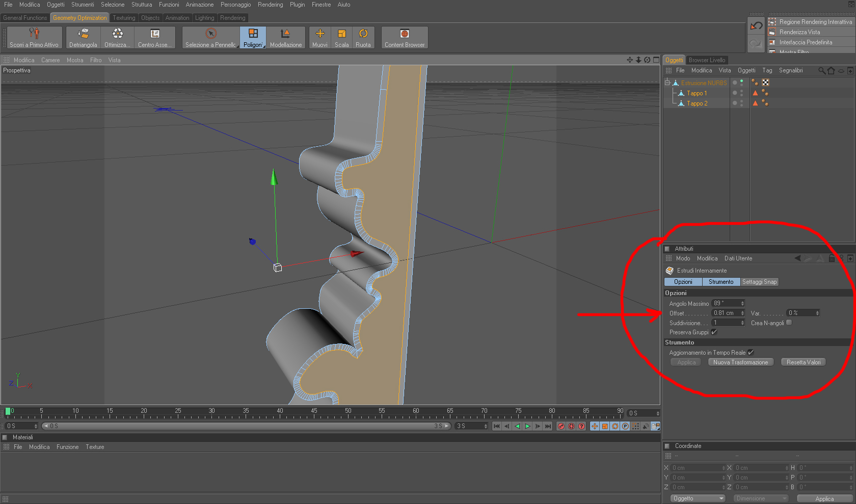Switch to the Texturing layout tab

(124, 18)
